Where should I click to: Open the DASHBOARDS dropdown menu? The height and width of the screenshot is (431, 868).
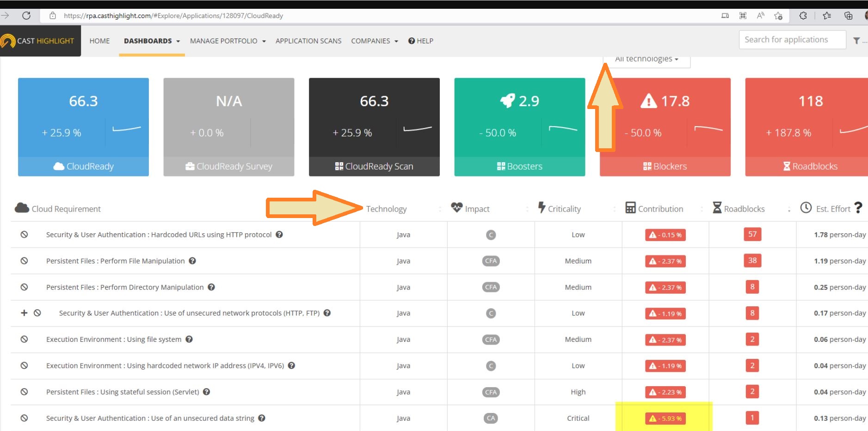[152, 41]
